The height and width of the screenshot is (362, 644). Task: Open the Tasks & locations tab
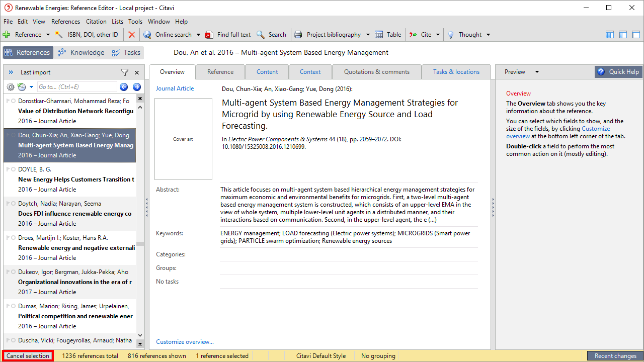point(456,72)
